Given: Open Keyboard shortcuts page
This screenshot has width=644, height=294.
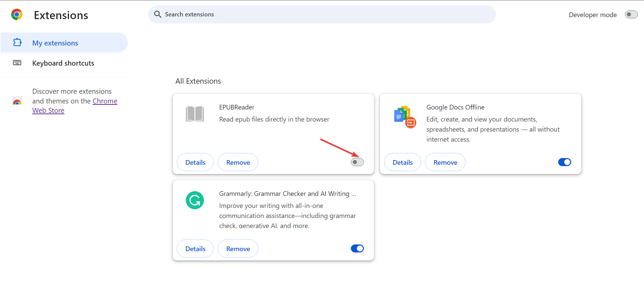Looking at the screenshot, I should tap(64, 63).
